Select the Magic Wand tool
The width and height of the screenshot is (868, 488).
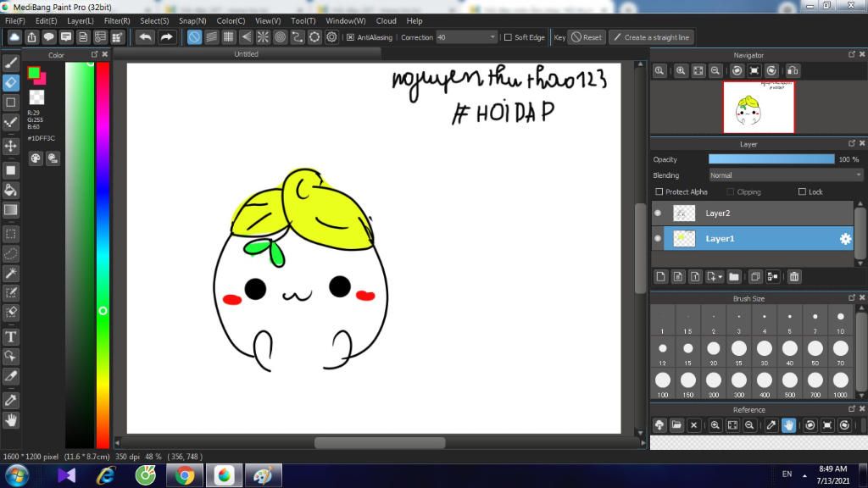[10, 274]
